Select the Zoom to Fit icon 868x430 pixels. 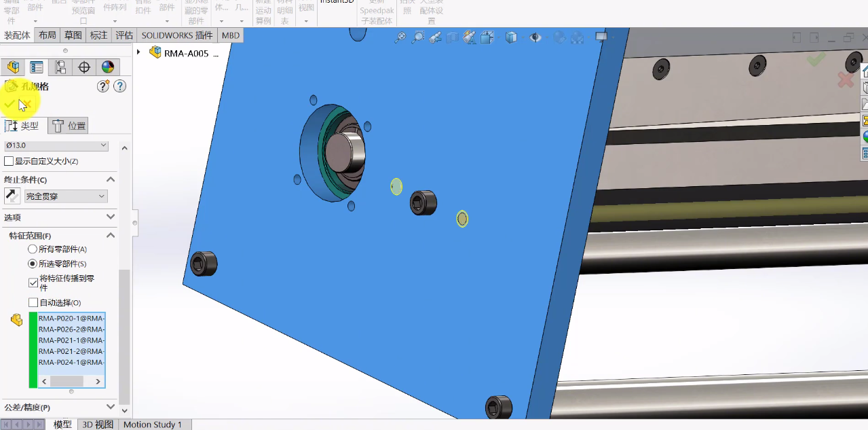point(400,37)
